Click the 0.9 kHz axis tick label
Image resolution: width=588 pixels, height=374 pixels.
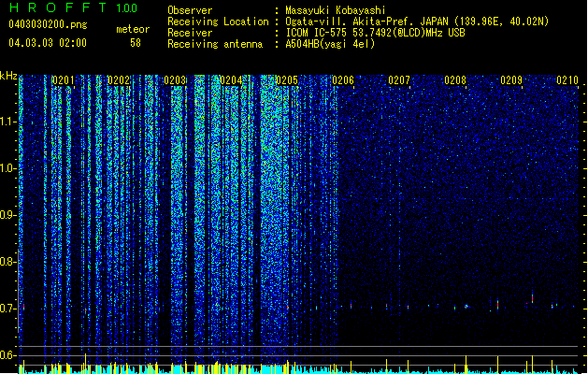7,215
